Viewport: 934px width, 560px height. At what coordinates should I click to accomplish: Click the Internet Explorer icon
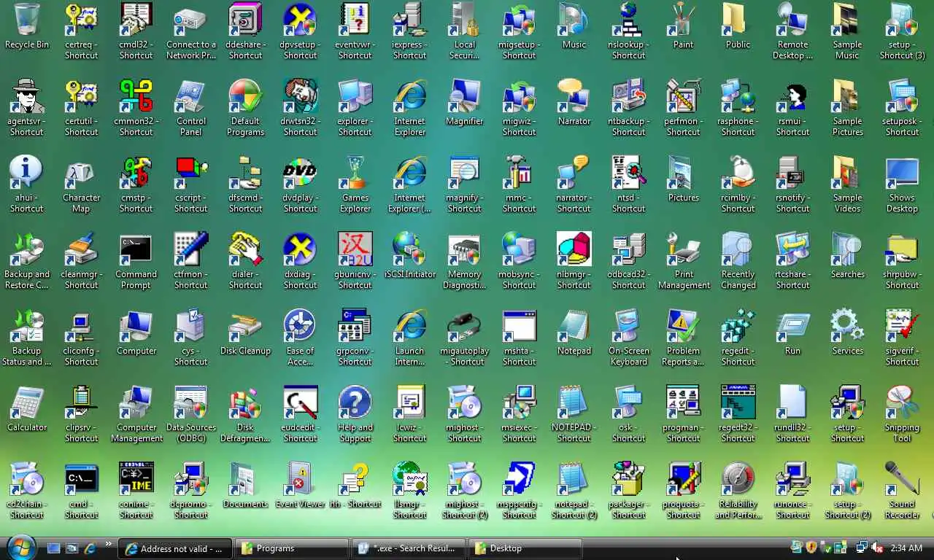pos(410,96)
